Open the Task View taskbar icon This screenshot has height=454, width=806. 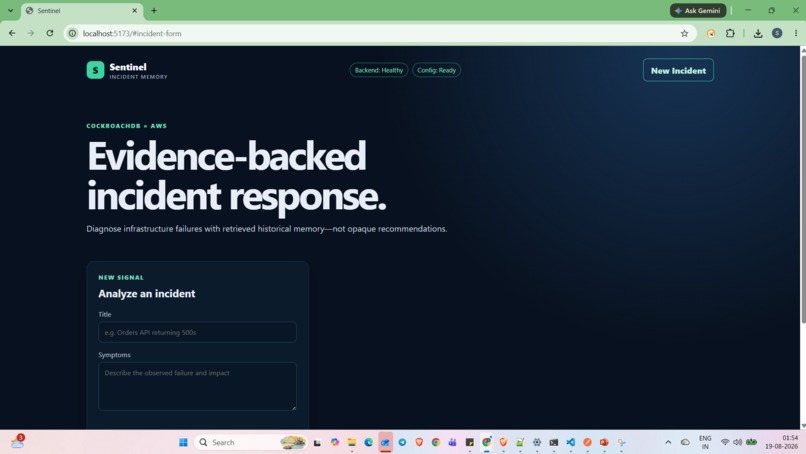point(317,442)
